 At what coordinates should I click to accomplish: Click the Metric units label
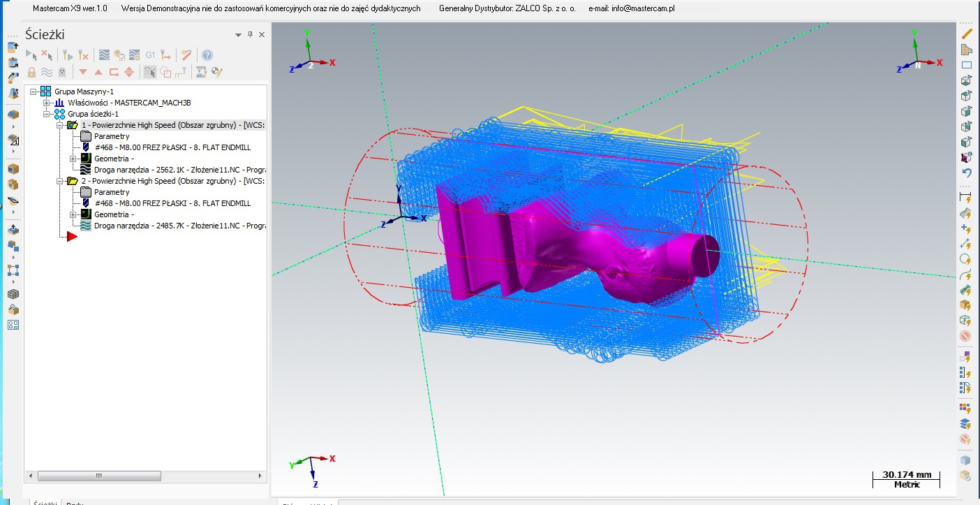pyautogui.click(x=907, y=484)
